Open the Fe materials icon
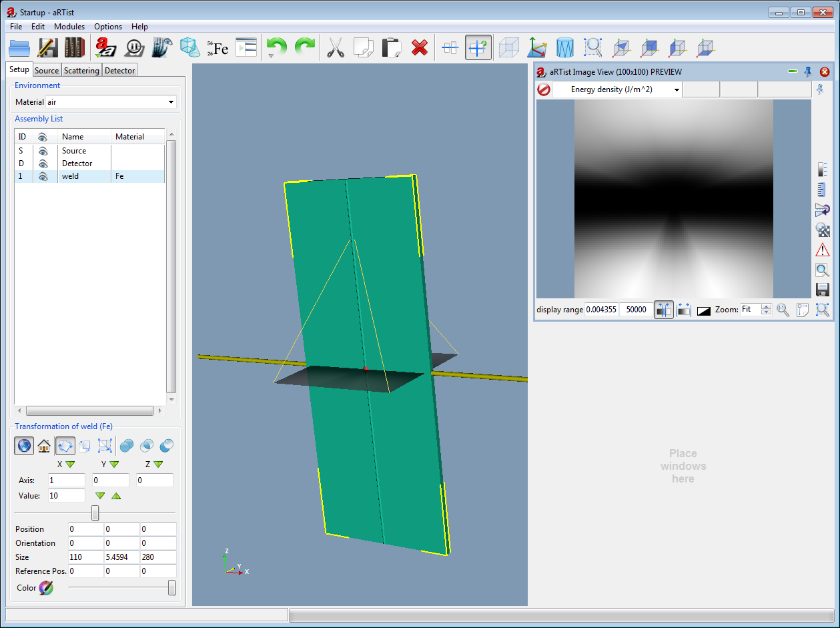The width and height of the screenshot is (840, 628). pos(218,47)
